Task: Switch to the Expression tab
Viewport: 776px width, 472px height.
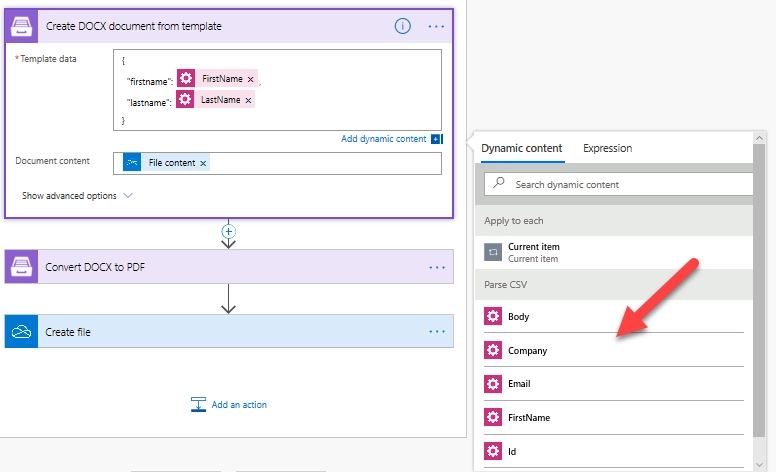Action: [x=607, y=148]
